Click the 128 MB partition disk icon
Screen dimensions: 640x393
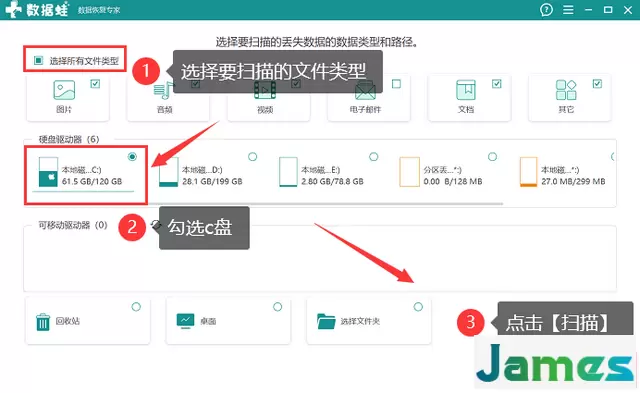(409, 172)
